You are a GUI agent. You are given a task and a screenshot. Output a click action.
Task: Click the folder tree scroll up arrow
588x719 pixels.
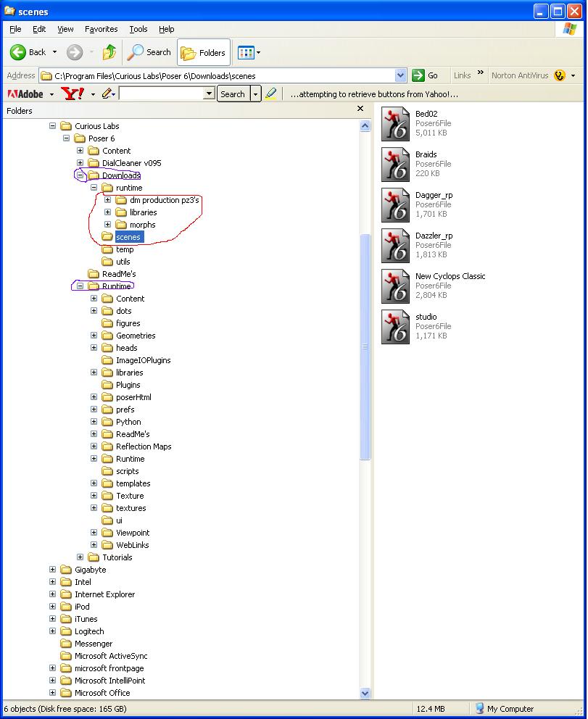click(x=365, y=125)
